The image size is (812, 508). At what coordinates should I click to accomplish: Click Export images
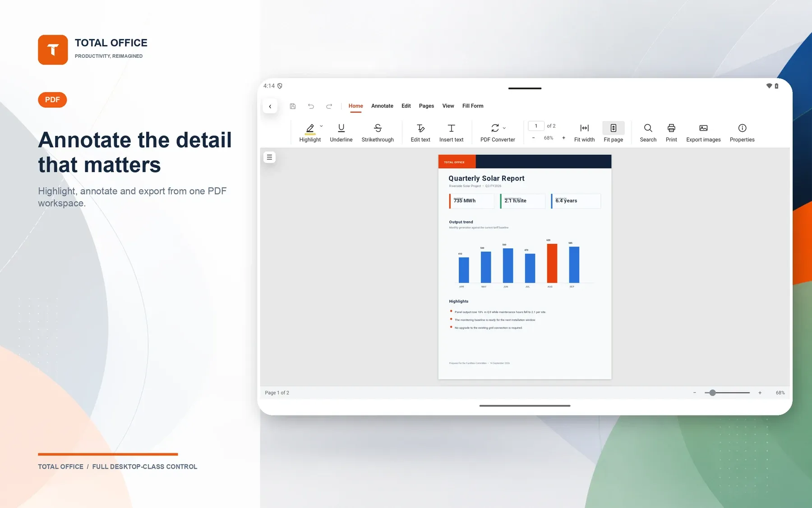click(703, 133)
